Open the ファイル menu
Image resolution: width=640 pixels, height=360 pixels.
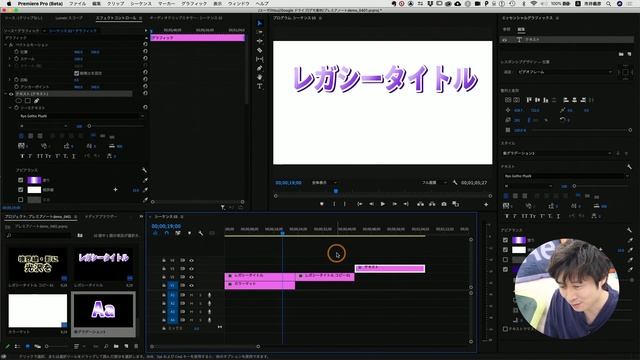pos(78,4)
